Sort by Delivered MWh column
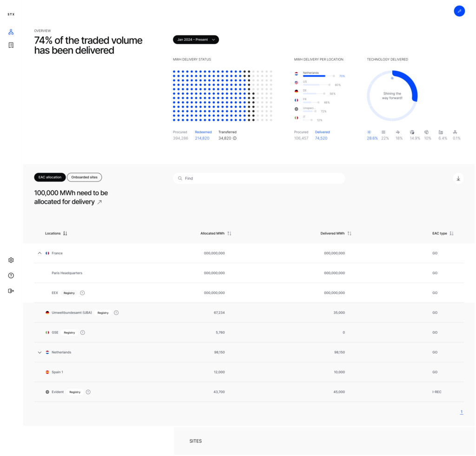Image resolution: width=476 pixels, height=456 pixels. pos(350,234)
